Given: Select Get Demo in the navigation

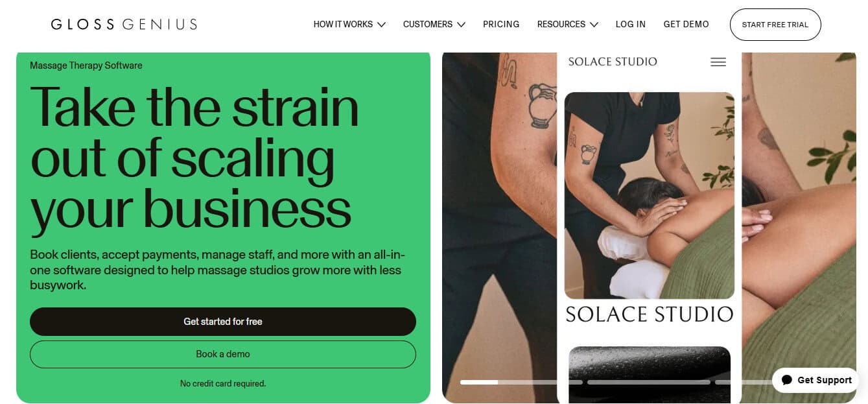Looking at the screenshot, I should point(686,25).
